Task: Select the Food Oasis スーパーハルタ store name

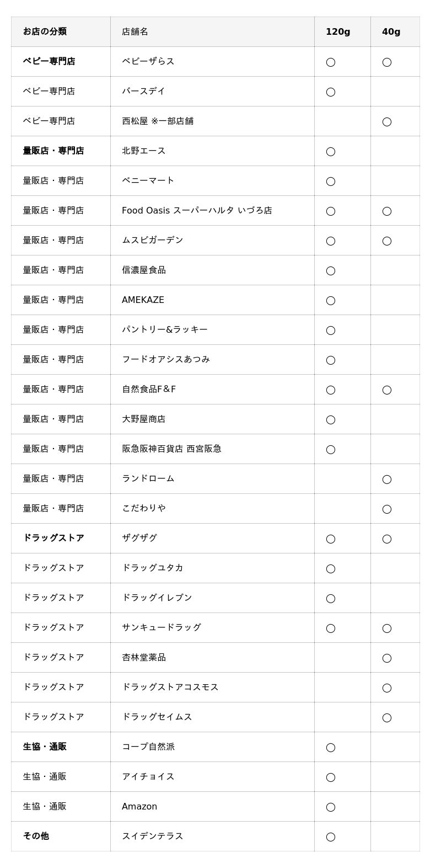Action: pos(197,210)
